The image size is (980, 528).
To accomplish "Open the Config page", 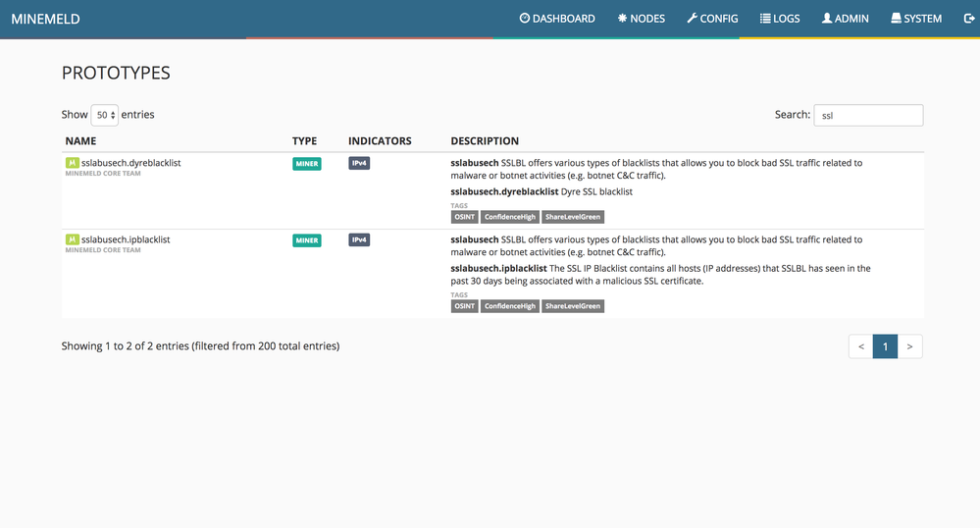I will (712, 19).
